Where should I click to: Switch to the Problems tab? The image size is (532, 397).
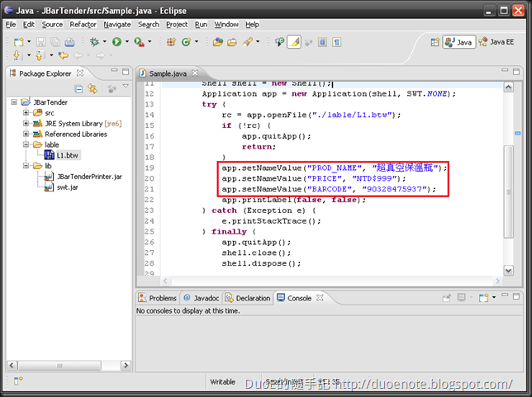(x=157, y=298)
